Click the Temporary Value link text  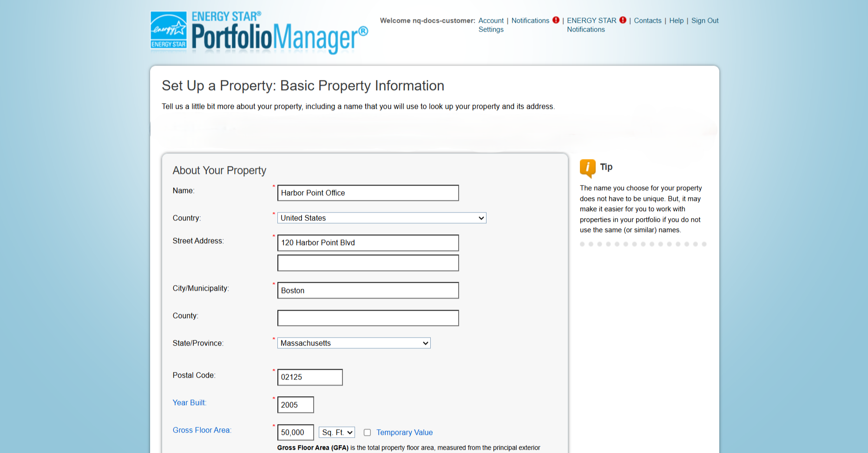(404, 433)
